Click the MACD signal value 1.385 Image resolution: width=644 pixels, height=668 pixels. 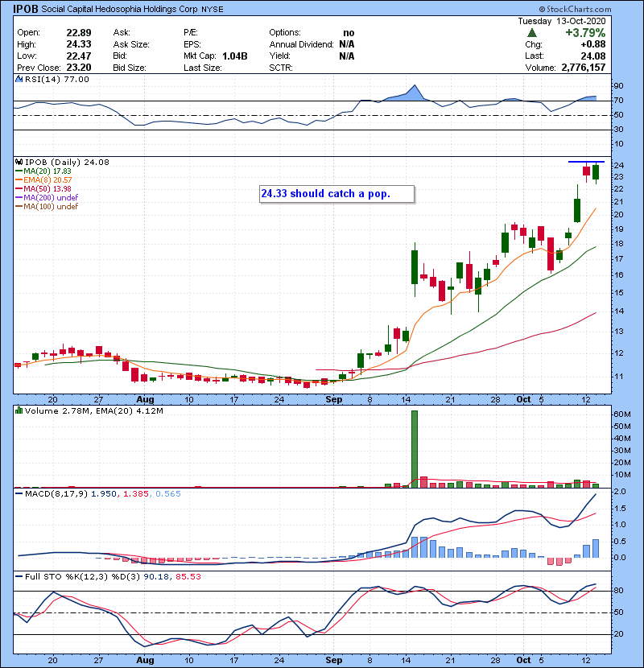click(136, 494)
